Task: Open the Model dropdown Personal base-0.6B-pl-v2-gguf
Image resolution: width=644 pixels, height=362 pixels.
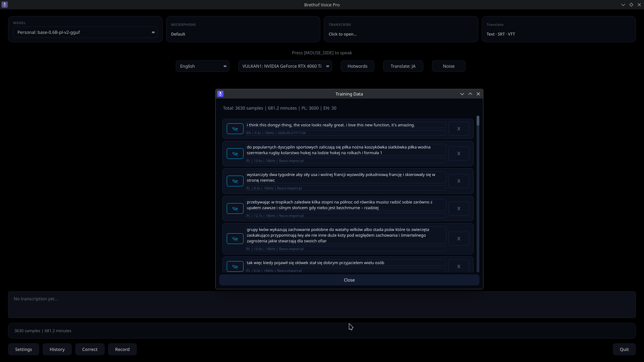Action: (85, 32)
